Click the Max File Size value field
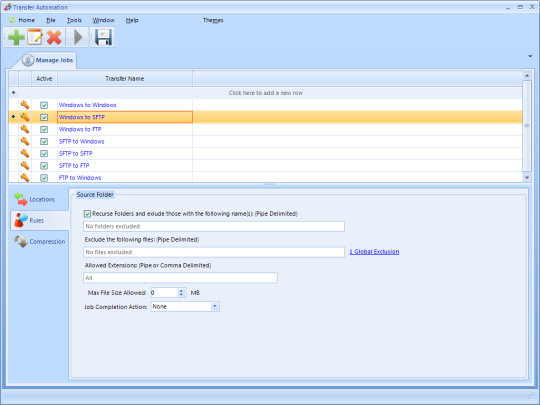 click(x=164, y=293)
